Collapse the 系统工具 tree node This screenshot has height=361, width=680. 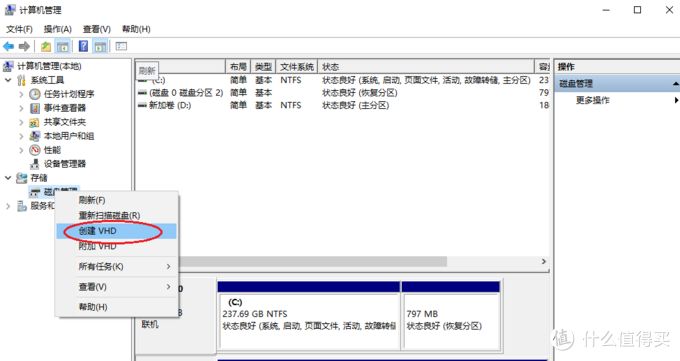click(x=8, y=80)
